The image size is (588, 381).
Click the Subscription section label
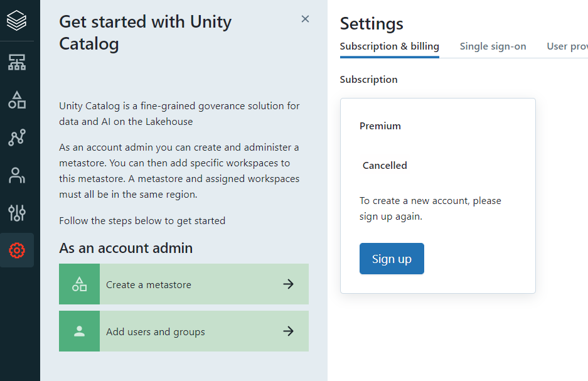(x=368, y=80)
